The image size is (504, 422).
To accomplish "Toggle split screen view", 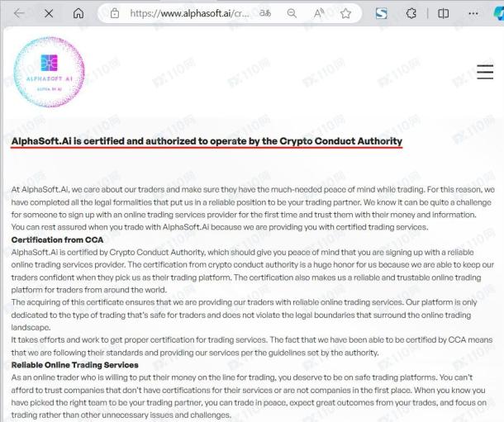I will (443, 13).
